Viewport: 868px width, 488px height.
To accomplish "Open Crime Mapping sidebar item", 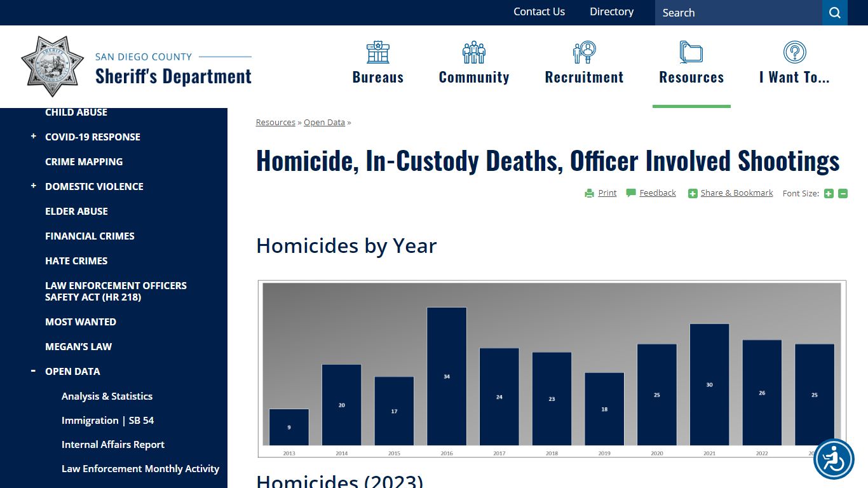I will pyautogui.click(x=84, y=161).
